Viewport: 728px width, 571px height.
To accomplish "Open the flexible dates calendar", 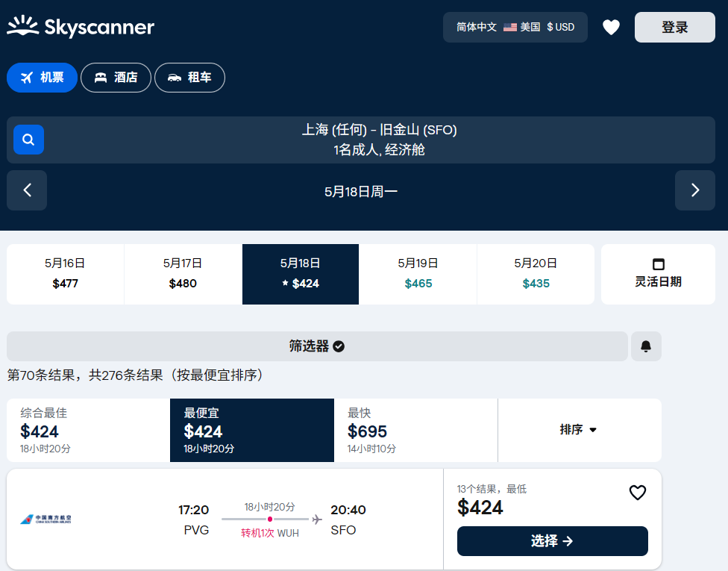I will point(658,274).
